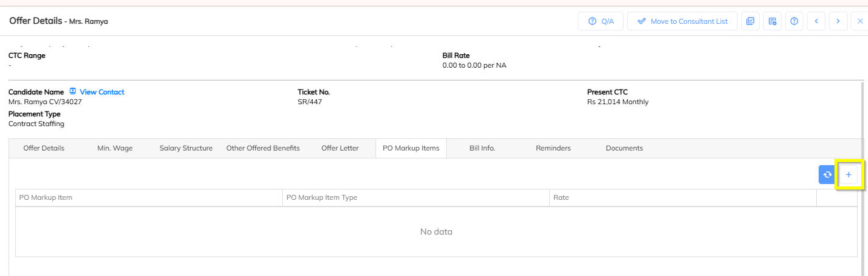Click Move to Consultant List button
This screenshot has height=276, width=868.
click(682, 21)
